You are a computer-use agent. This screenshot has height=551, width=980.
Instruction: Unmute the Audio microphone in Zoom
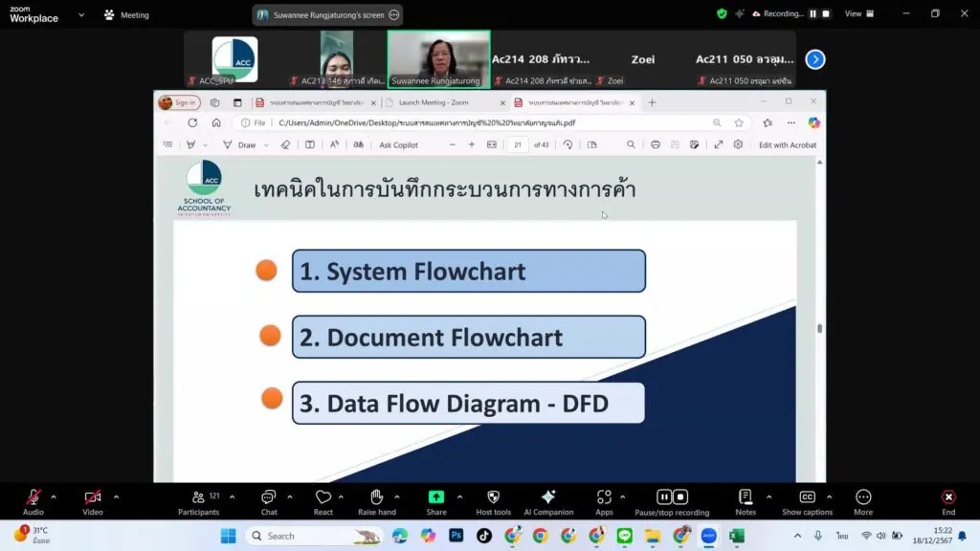coord(33,502)
